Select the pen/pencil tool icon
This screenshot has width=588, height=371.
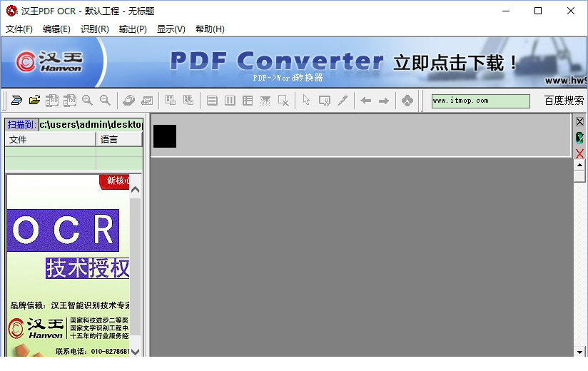click(343, 101)
